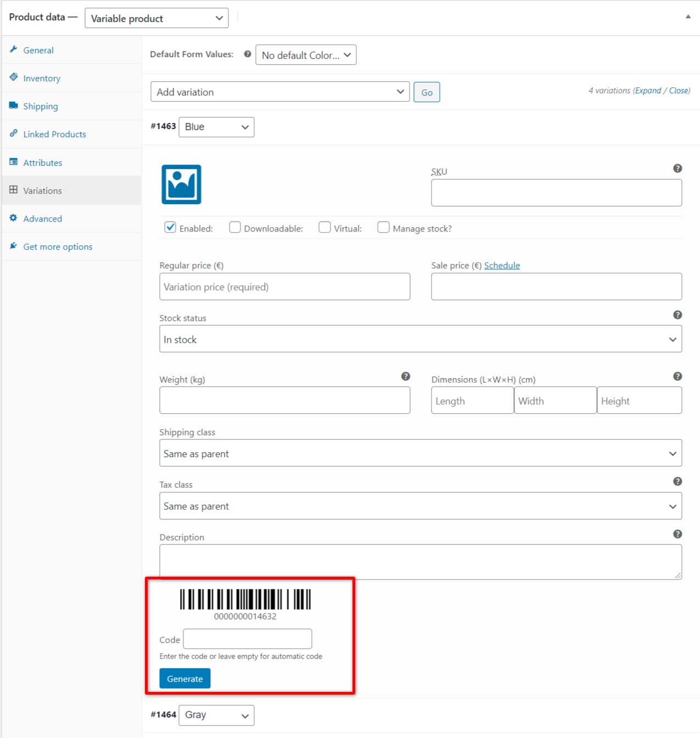
Task: Open the Blue attribute dropdown for #1463
Action: tap(216, 127)
